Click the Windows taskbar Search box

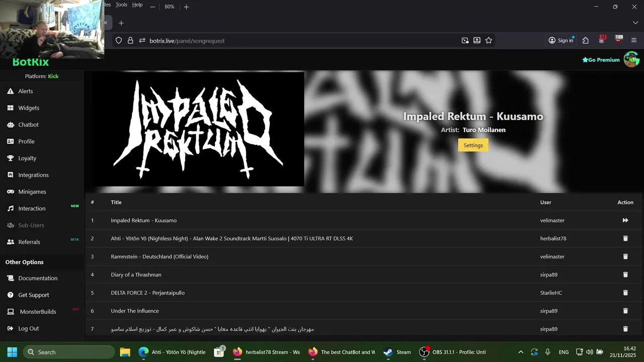[x=68, y=352]
